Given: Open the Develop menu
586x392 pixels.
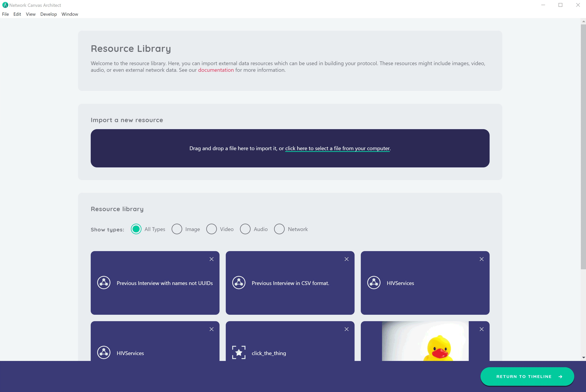Looking at the screenshot, I should (48, 14).
